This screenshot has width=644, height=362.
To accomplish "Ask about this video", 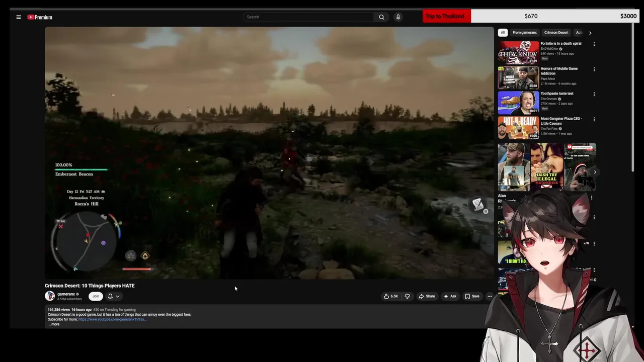I will [450, 296].
